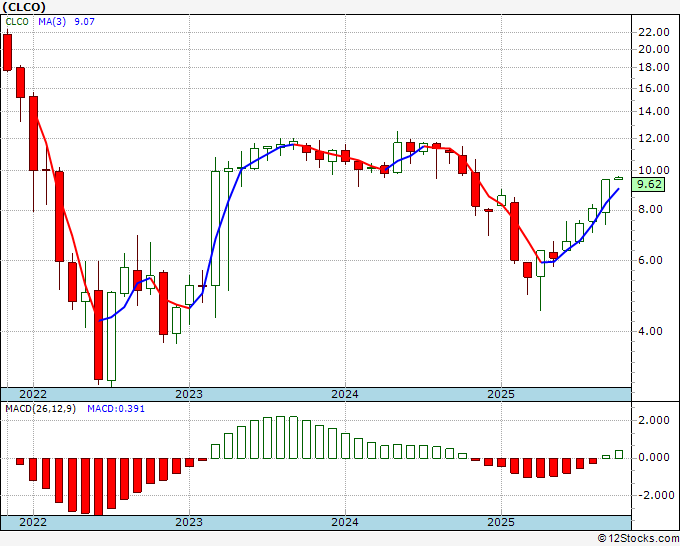Screen dimensions: 680x546
Task: Click 2024 on the price chart timeline
Action: 345,394
